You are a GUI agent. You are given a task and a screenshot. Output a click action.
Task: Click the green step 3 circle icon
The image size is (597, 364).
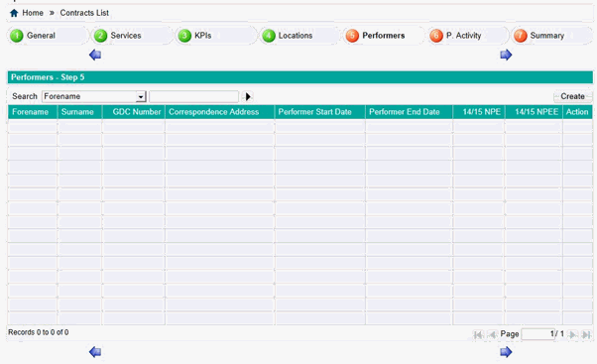(184, 36)
